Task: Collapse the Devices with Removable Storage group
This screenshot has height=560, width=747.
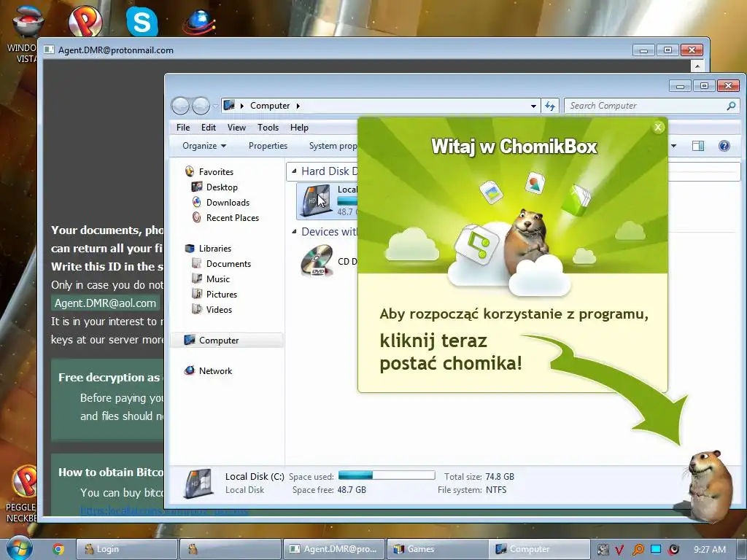Action: pyautogui.click(x=294, y=231)
